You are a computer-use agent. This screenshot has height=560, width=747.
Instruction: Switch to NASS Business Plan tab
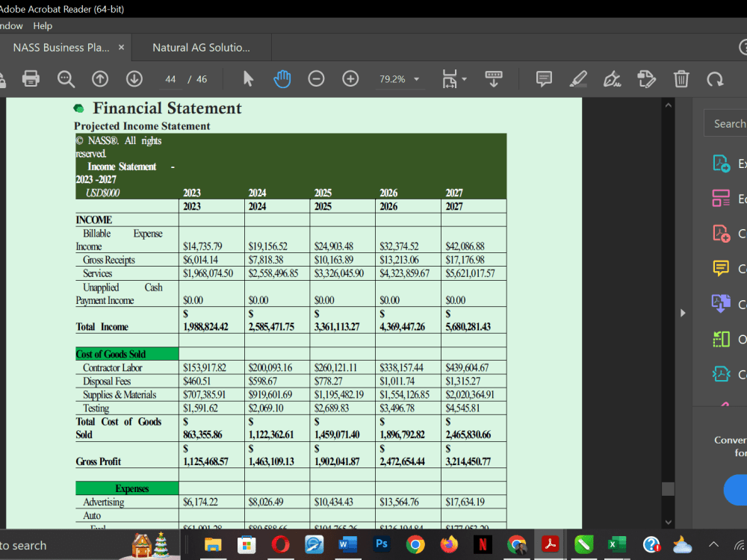click(x=61, y=48)
